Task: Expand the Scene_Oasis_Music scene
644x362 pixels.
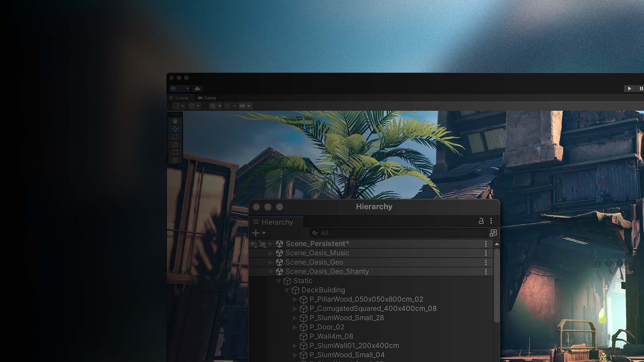Action: [270, 253]
